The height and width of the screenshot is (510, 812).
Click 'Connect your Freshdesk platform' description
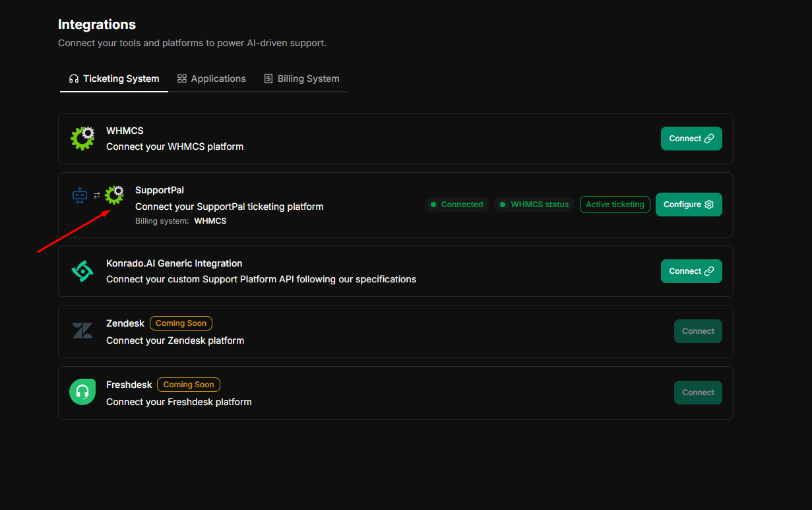179,402
